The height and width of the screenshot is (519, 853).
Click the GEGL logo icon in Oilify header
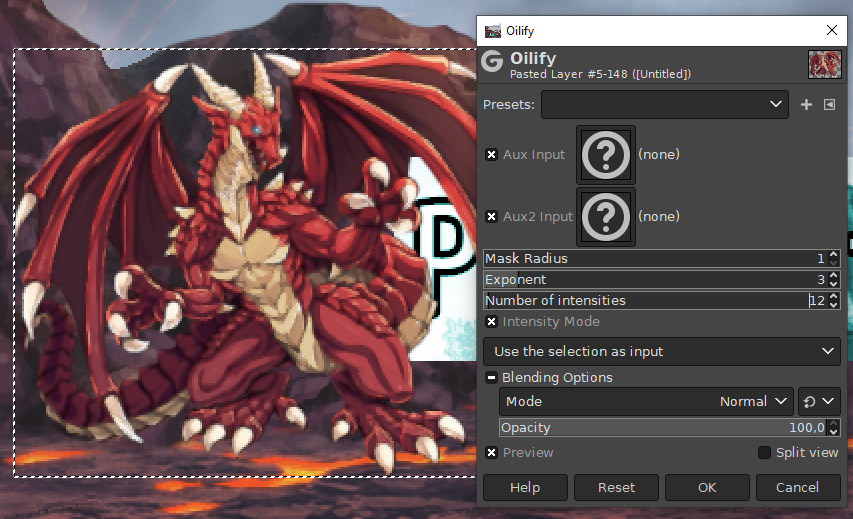(492, 61)
